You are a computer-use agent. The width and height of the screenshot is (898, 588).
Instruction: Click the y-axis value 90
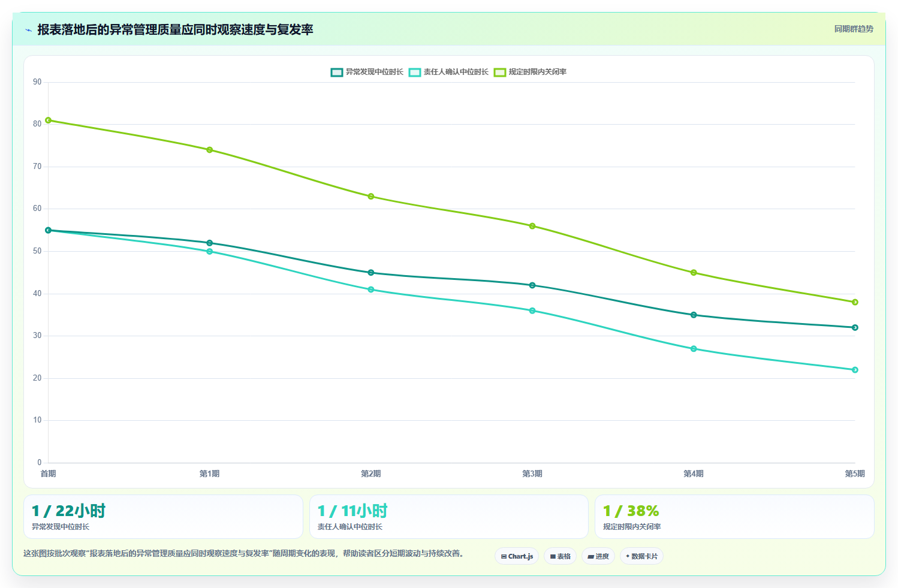[37, 82]
